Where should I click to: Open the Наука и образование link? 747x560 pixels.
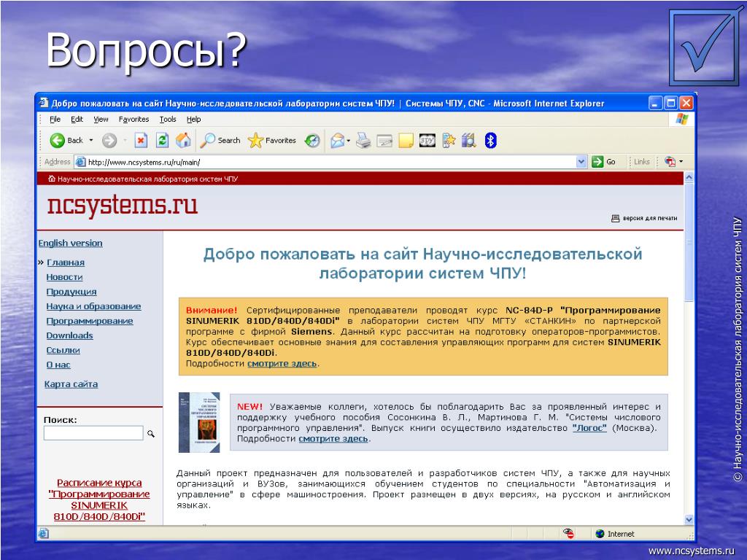93,306
